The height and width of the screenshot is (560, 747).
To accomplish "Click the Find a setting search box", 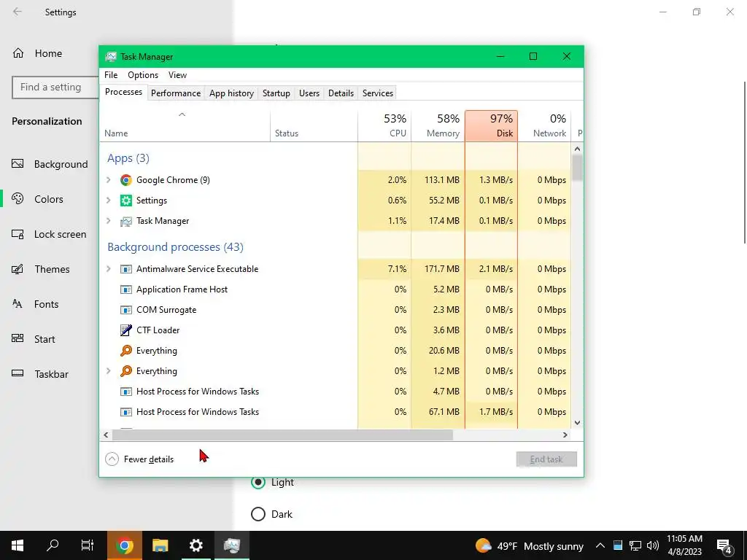I will point(55,87).
